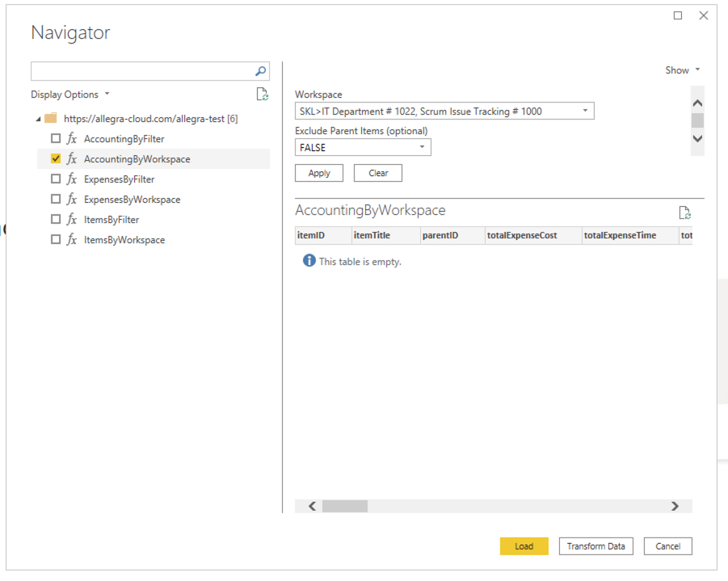Click the folder icon for allegra-test
Image resolution: width=728 pixels, height=581 pixels.
[x=51, y=118]
